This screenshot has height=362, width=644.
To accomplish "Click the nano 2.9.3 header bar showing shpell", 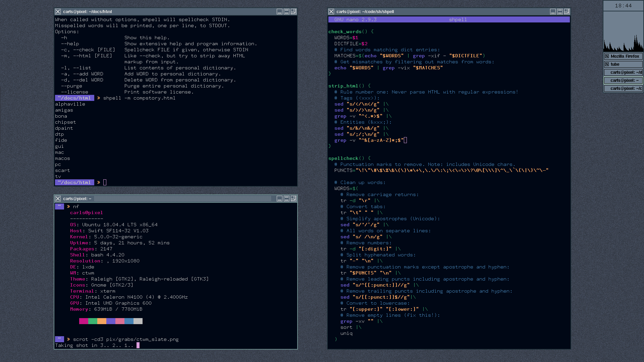I will (449, 20).
